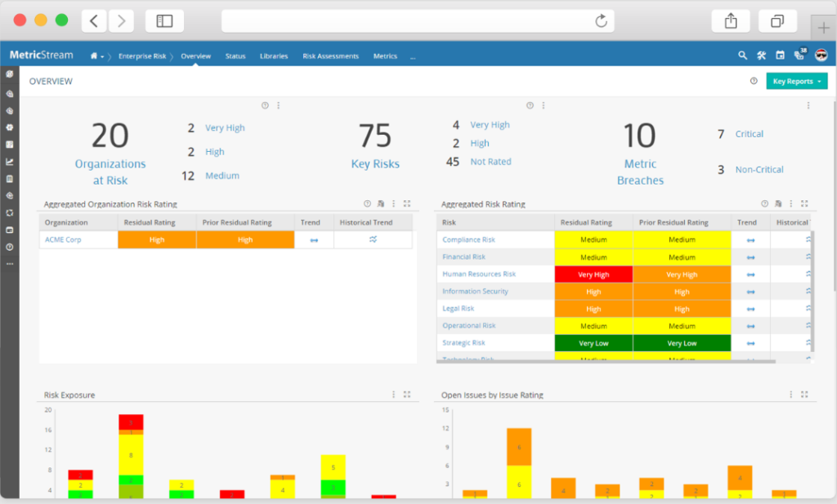Open the ACME Corp organization link
This screenshot has width=837, height=504.
[x=65, y=239]
